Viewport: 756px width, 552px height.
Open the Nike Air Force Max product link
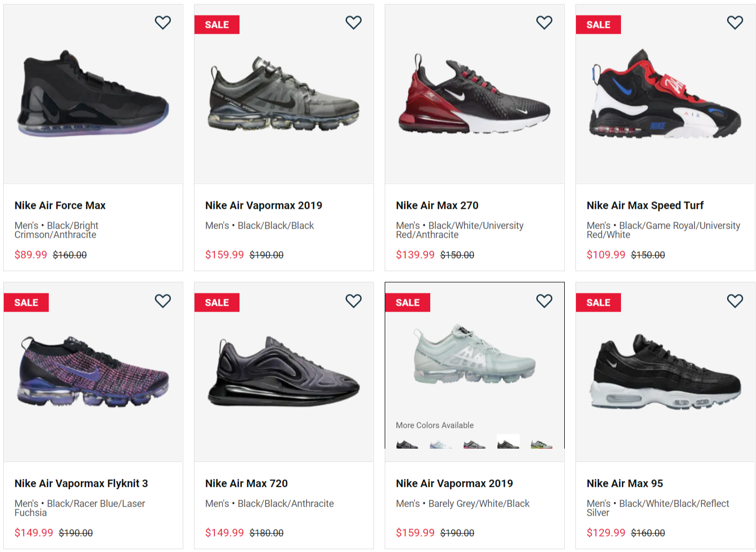[x=60, y=206]
